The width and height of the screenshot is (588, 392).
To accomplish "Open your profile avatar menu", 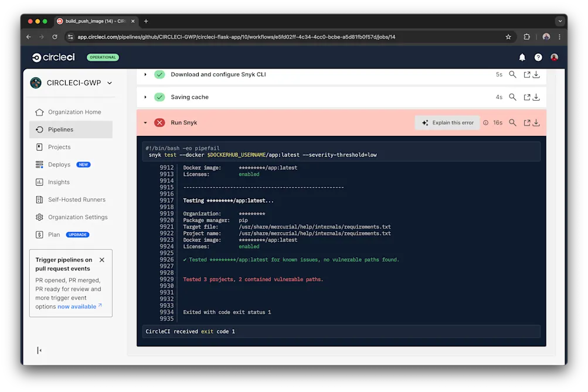I will (555, 57).
